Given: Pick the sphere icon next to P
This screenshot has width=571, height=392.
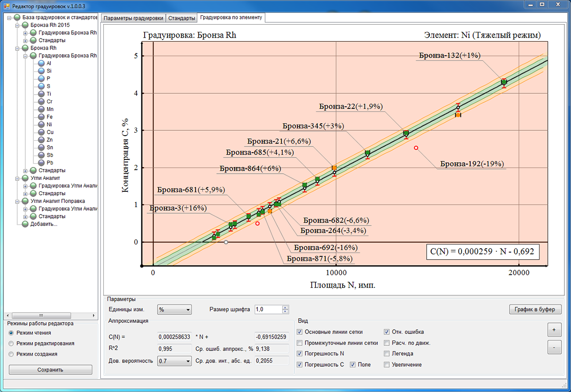Looking at the screenshot, I should (x=41, y=78).
